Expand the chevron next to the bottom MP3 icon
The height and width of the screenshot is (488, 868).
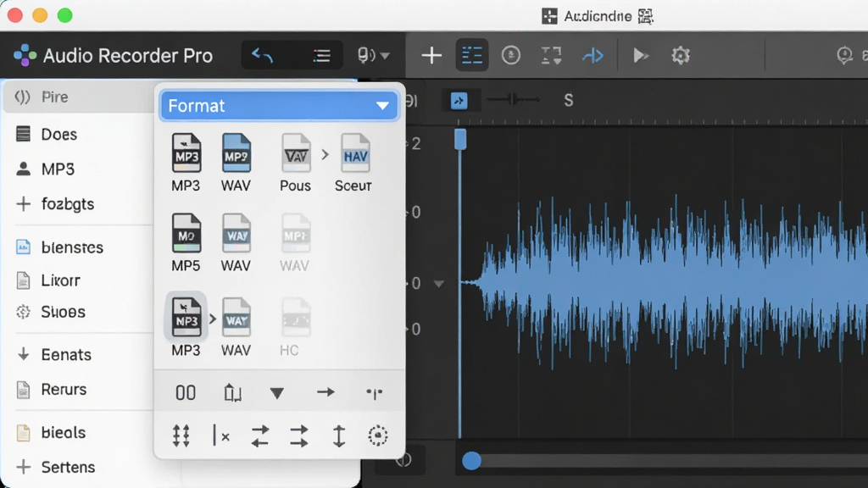213,319
